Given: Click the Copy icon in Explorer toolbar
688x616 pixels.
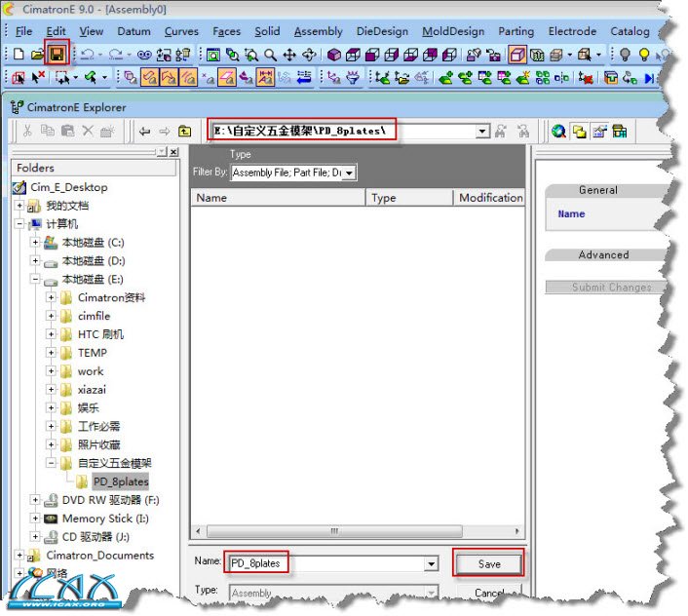Looking at the screenshot, I should 48,131.
